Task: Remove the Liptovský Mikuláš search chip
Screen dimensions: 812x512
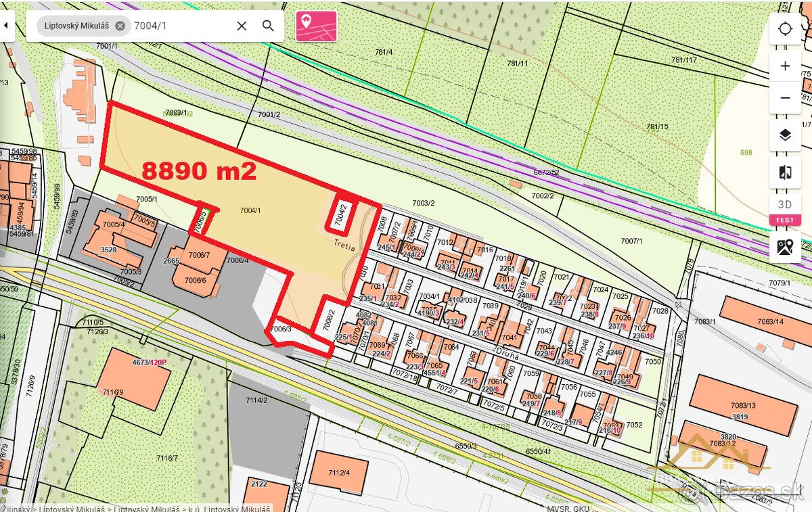Action: [120, 26]
